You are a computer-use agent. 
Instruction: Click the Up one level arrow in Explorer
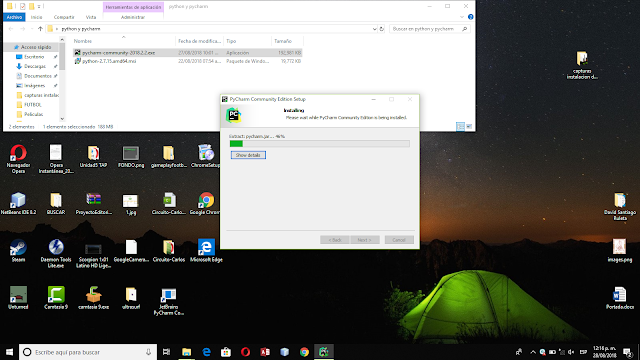40,29
